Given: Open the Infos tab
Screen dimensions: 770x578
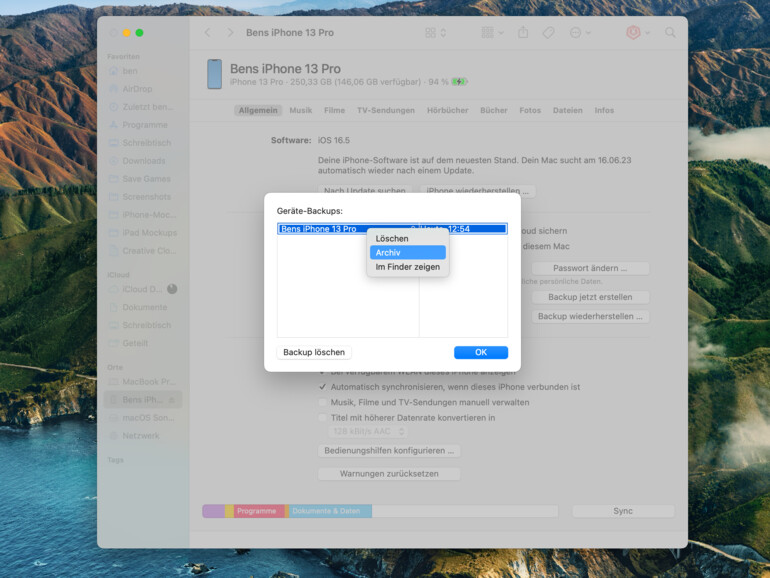Looking at the screenshot, I should [604, 110].
